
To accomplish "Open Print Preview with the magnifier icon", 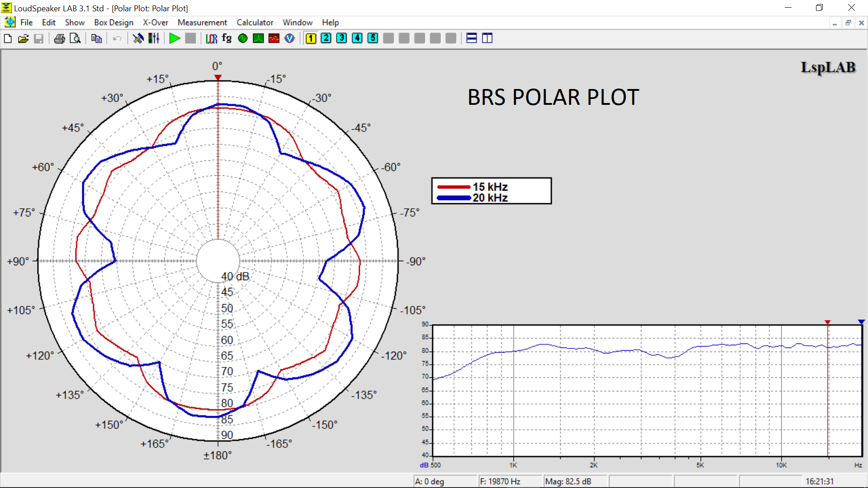I will click(75, 38).
